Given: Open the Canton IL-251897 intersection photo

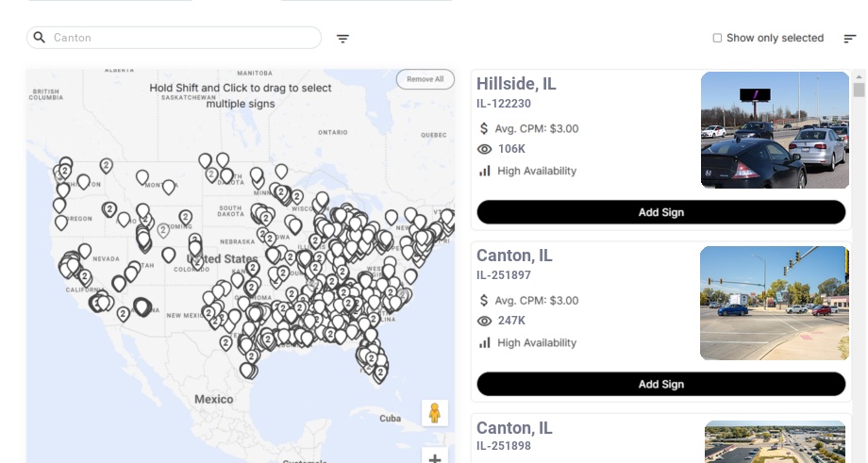Looking at the screenshot, I should [x=775, y=304].
